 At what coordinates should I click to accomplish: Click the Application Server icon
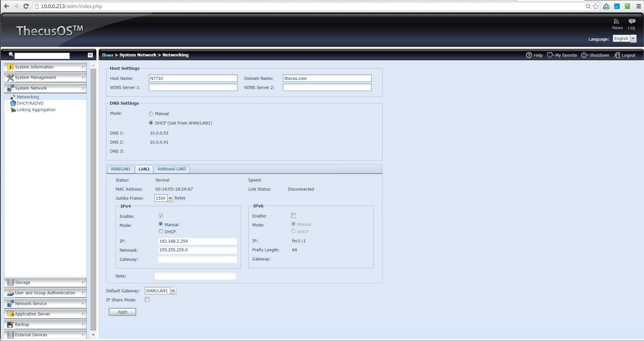tap(10, 314)
